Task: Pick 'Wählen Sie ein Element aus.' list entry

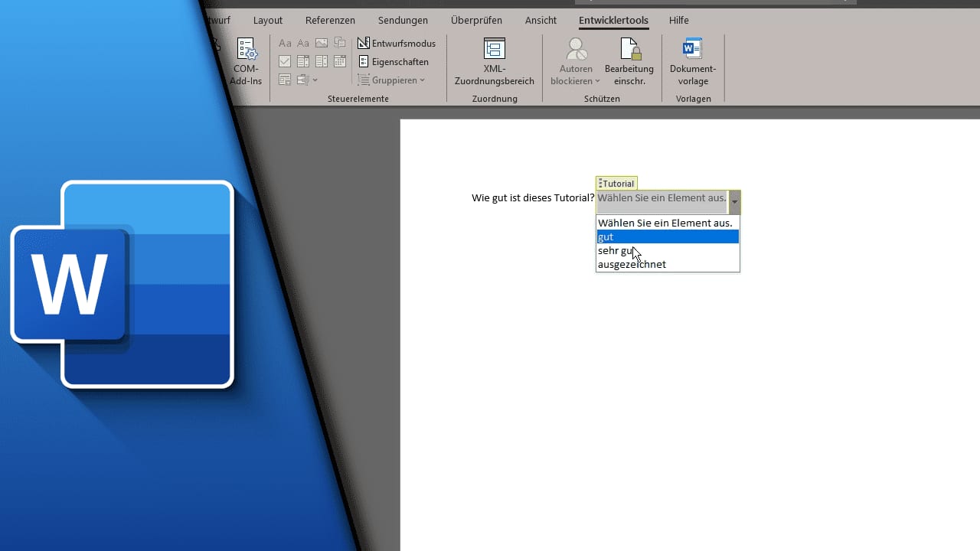Action: point(668,223)
